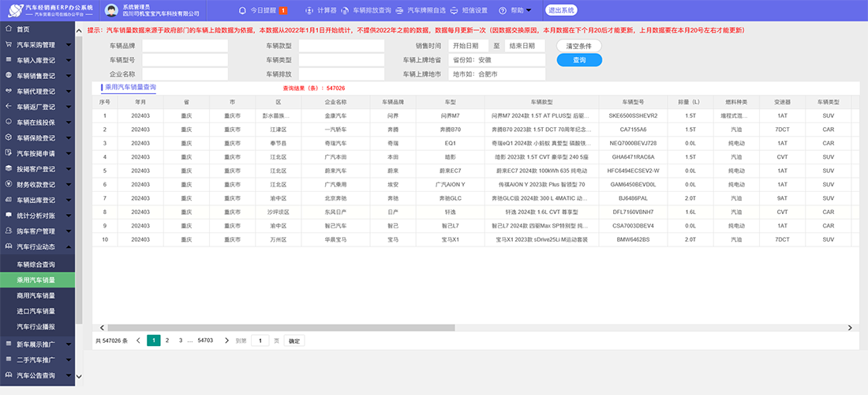The image size is (868, 395).
Task: Open 车辆综合查询 submenu item
Action: point(37,265)
